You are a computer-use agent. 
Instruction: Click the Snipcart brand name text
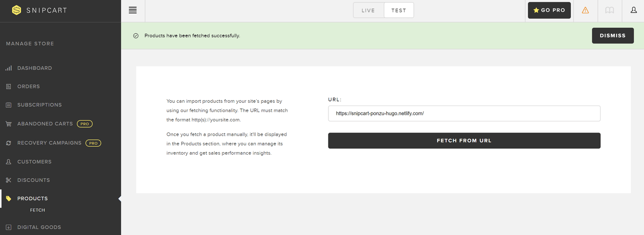click(x=47, y=10)
